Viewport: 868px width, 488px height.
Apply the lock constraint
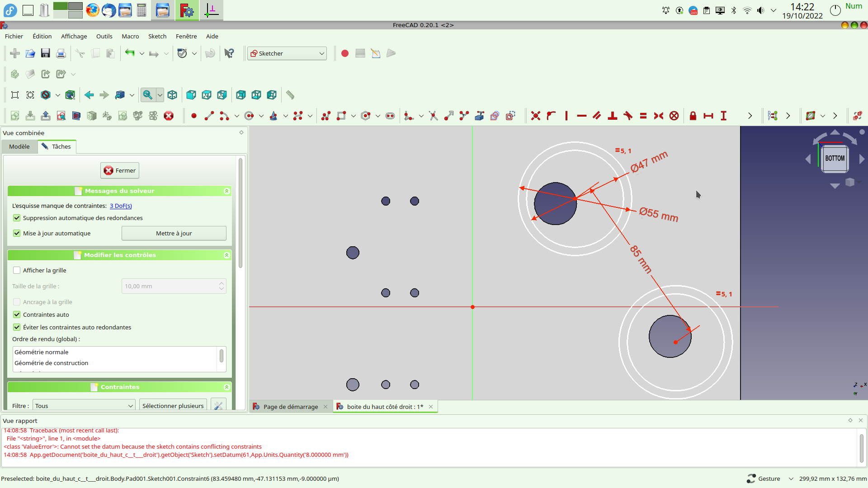[693, 116]
